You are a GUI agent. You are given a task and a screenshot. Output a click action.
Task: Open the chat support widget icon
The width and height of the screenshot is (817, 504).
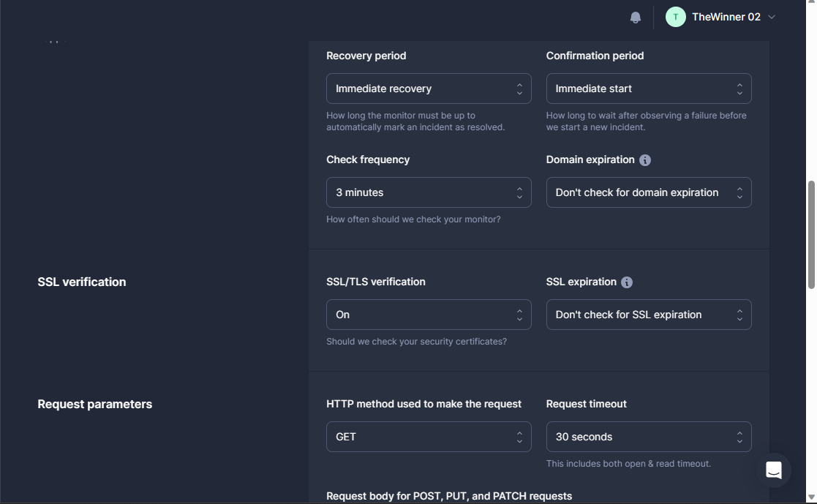[774, 470]
